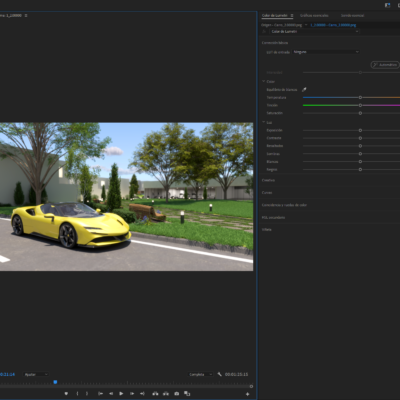400x400 pixels.
Task: Click the blue current timecode field
Action: click(7, 374)
